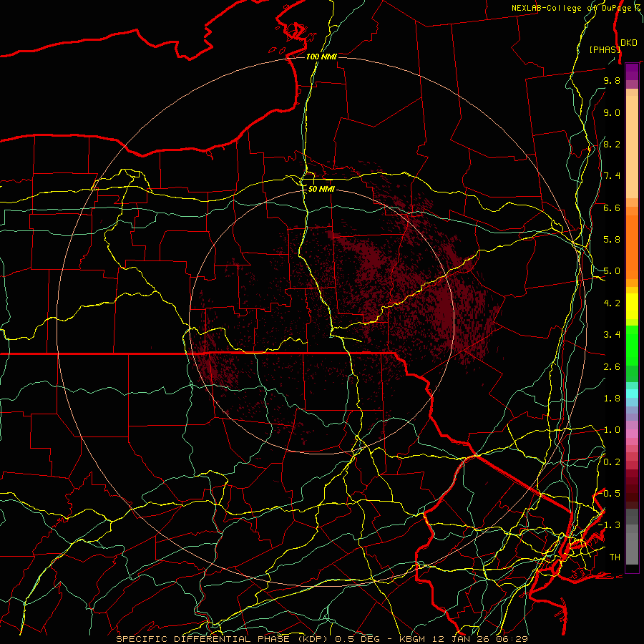Click the 0.2 value on color scale
Image resolution: width=644 pixels, height=644 pixels.
[x=612, y=462]
